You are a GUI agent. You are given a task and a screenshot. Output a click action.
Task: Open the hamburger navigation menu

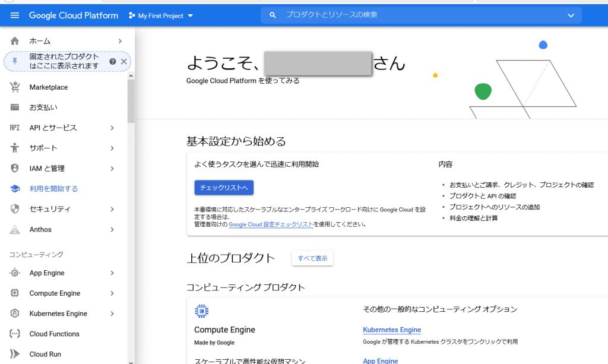(15, 15)
